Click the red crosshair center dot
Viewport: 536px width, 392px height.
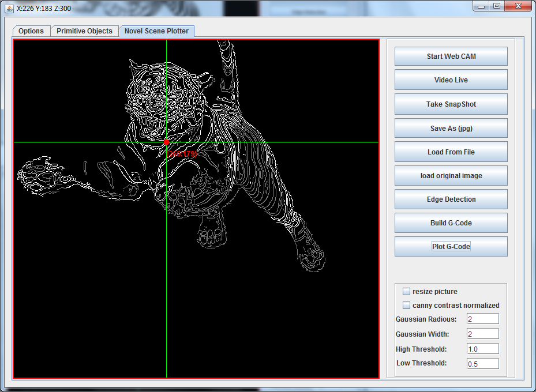167,142
